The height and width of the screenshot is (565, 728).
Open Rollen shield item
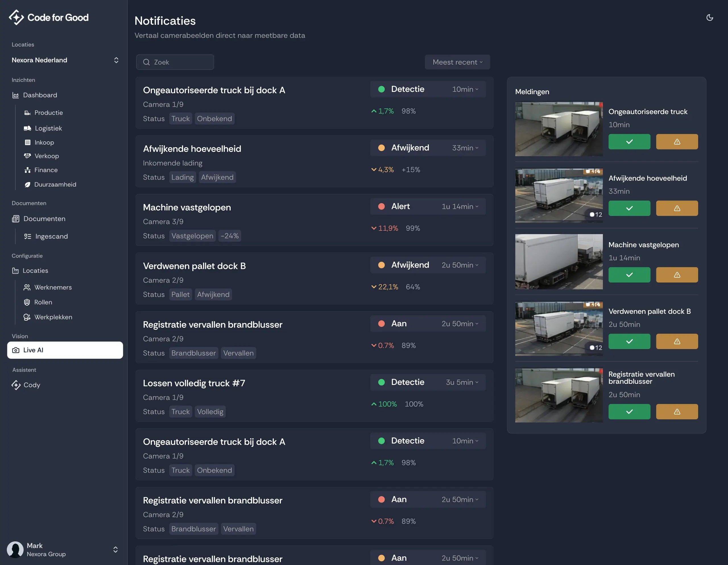click(43, 302)
